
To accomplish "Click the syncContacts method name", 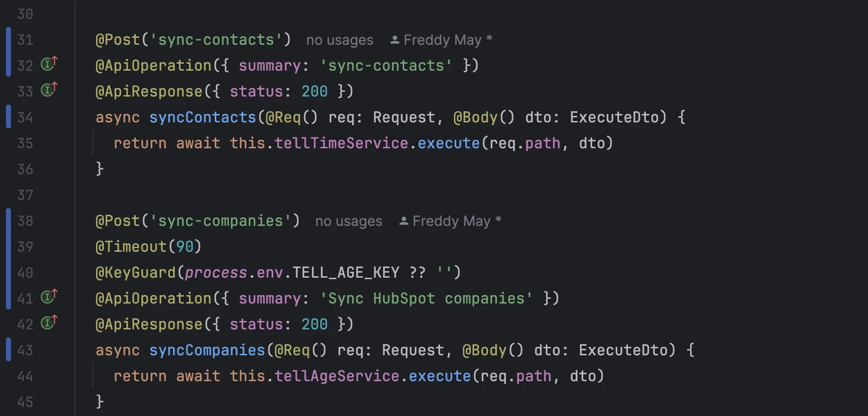I will pyautogui.click(x=202, y=117).
